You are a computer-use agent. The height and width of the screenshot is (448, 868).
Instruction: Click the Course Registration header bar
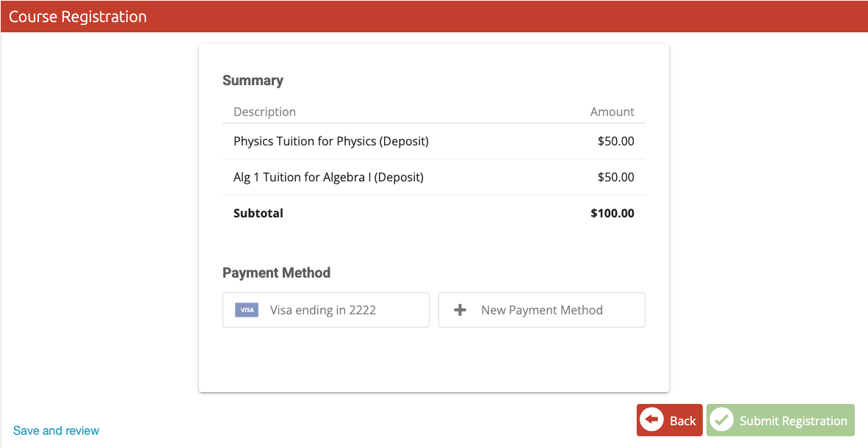[x=434, y=16]
